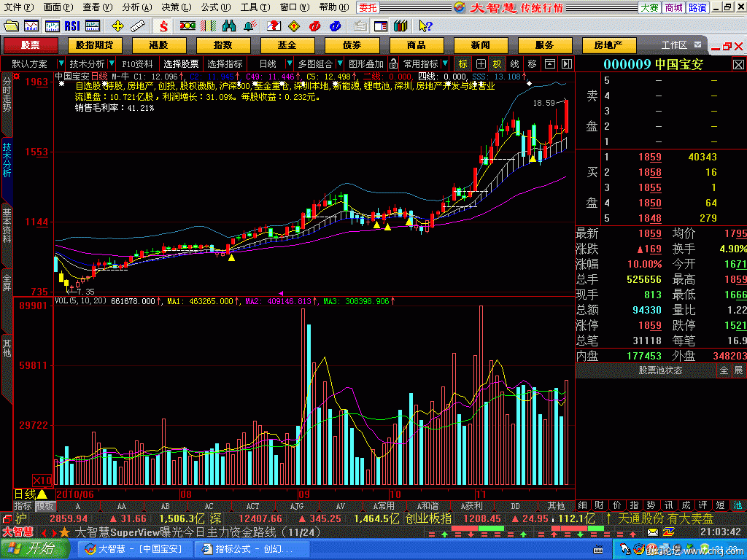Screen dimensions: 747x560
Task: Click the Windows 开始 start button
Action: click(34, 549)
